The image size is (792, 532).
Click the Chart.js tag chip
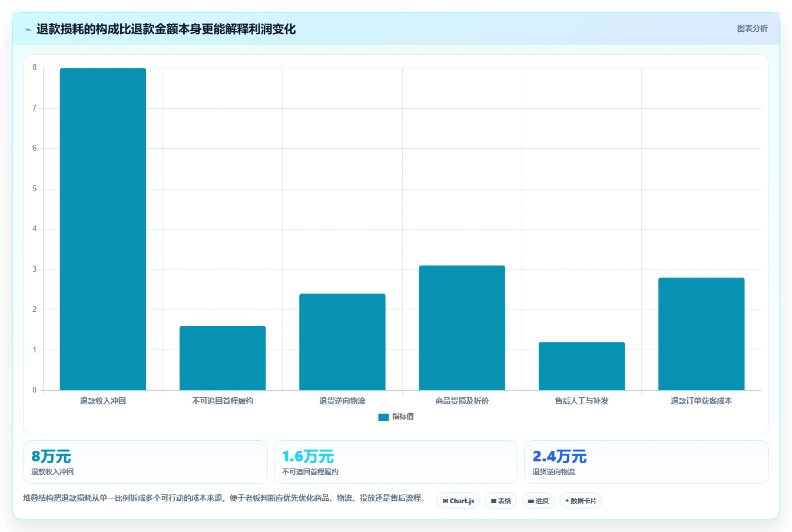458,501
